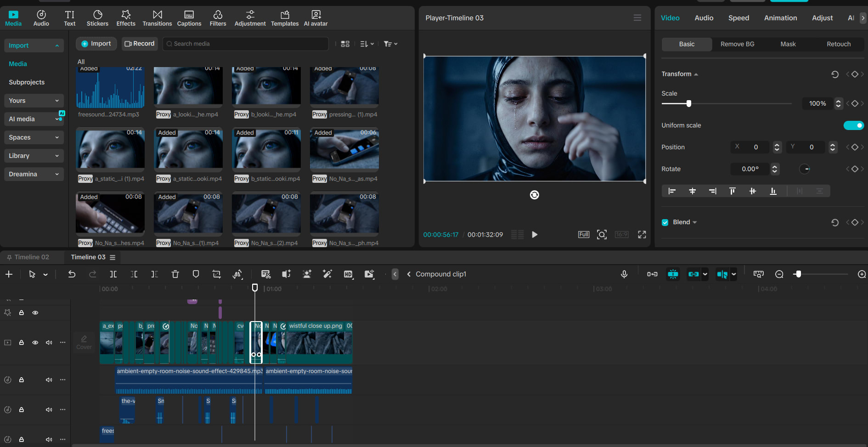Switch to the Animation tab

coord(780,18)
